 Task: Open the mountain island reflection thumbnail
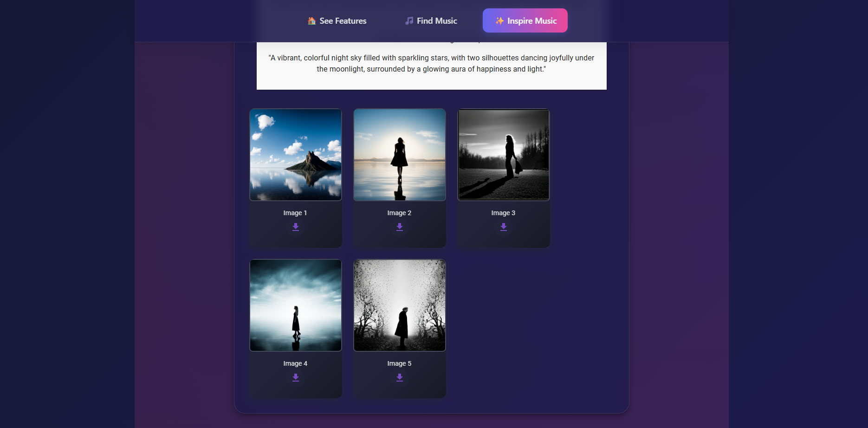296,155
